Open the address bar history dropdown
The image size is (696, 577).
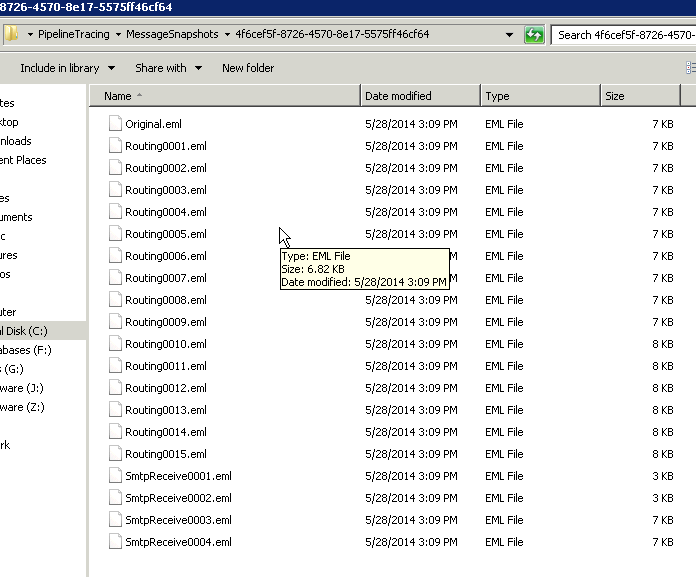click(x=509, y=35)
